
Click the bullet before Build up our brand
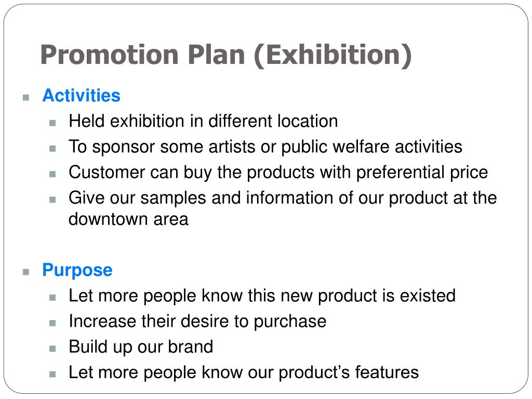coord(52,349)
